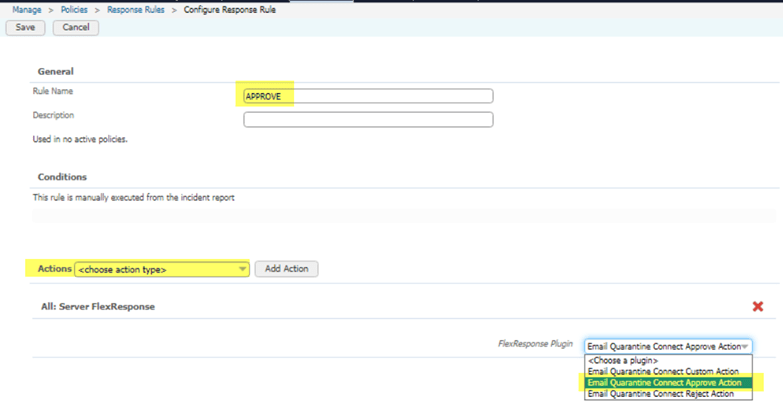This screenshot has width=783, height=404.
Task: Remove the Server FlexResponse action with red X
Action: coord(757,306)
